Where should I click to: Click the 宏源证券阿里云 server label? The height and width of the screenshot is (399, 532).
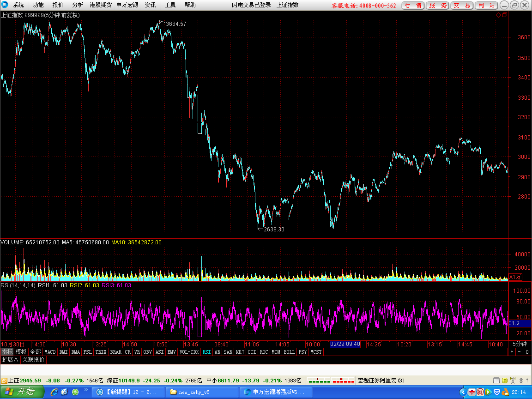pyautogui.click(x=381, y=381)
